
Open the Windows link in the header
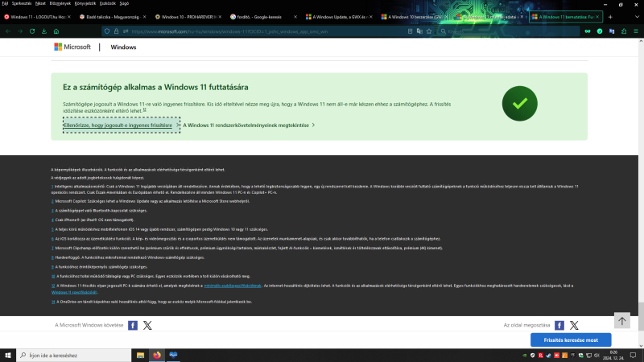point(123,47)
